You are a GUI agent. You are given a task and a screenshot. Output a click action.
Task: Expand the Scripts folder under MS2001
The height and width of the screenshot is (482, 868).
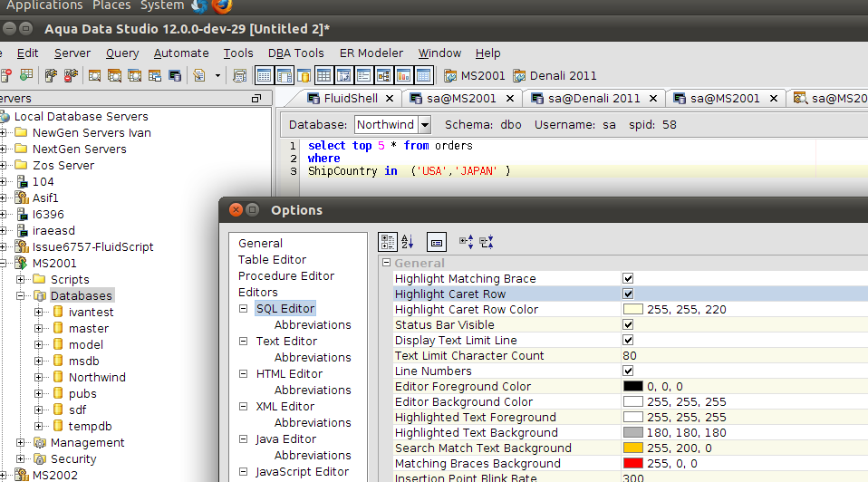pyautogui.click(x=21, y=279)
